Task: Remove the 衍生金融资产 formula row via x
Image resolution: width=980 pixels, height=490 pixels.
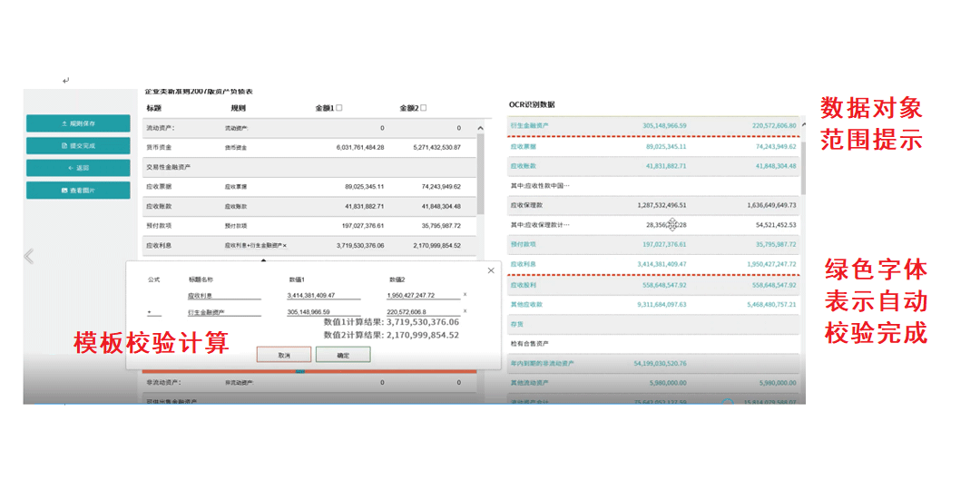Action: point(465,312)
